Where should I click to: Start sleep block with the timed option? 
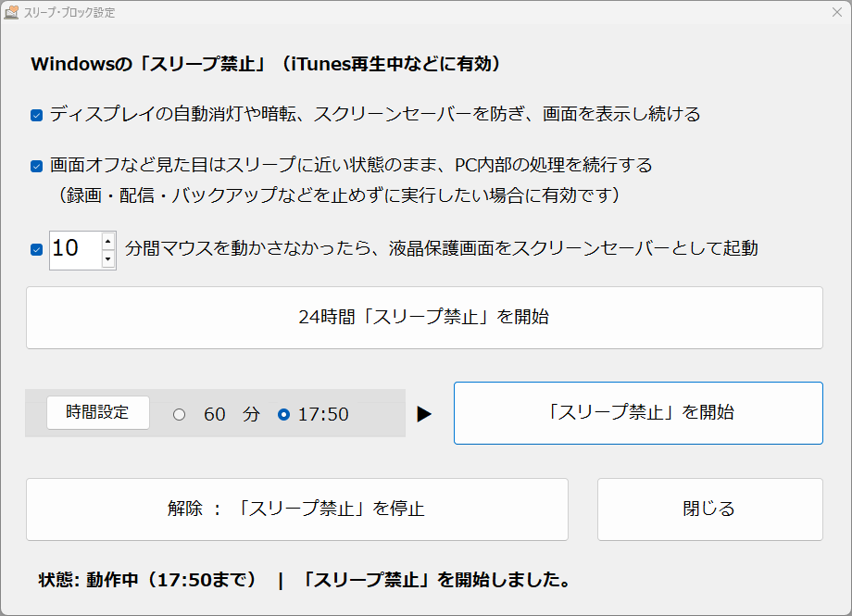tap(637, 413)
